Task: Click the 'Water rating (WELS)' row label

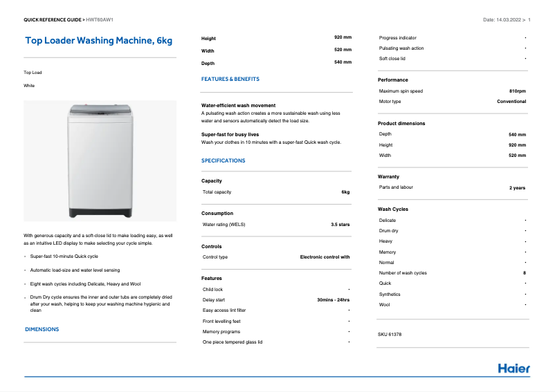Action: (224, 225)
